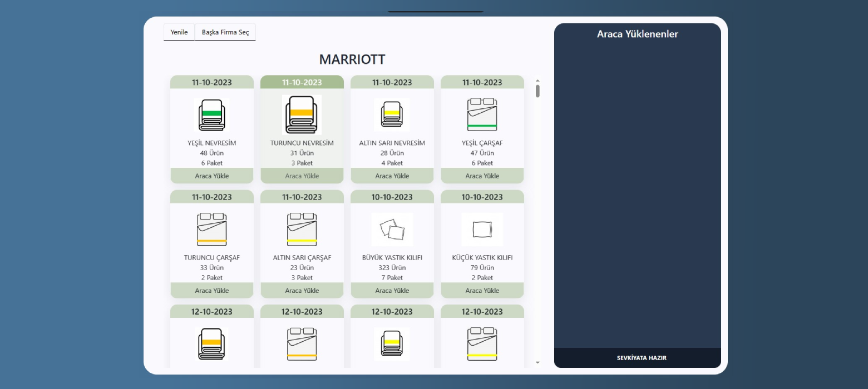Load Altın Sarı Nevresim to vehicle
The height and width of the screenshot is (389, 868).
(392, 176)
